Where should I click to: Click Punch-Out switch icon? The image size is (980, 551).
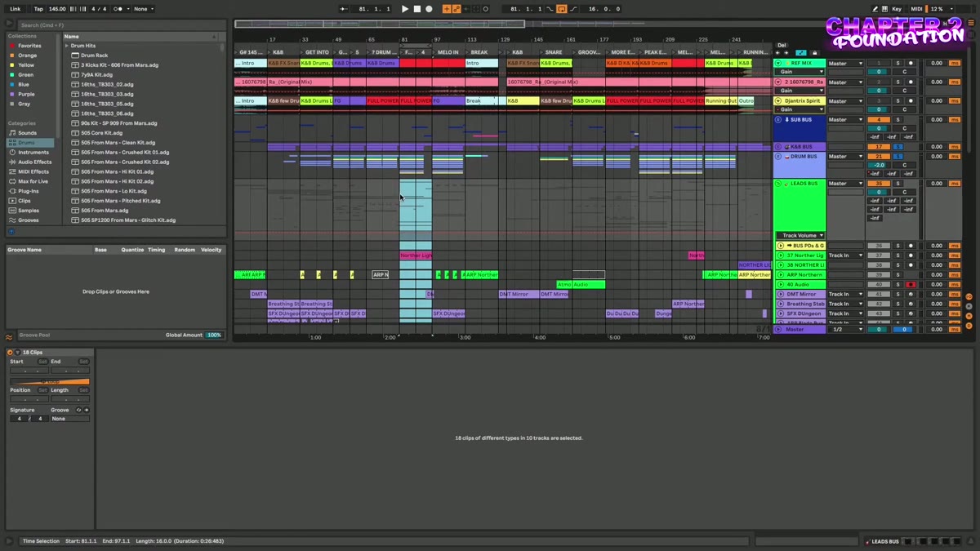573,9
